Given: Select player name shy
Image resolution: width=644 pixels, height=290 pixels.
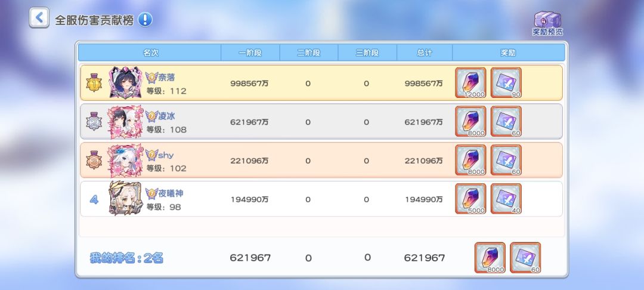Looking at the screenshot, I should tap(166, 155).
